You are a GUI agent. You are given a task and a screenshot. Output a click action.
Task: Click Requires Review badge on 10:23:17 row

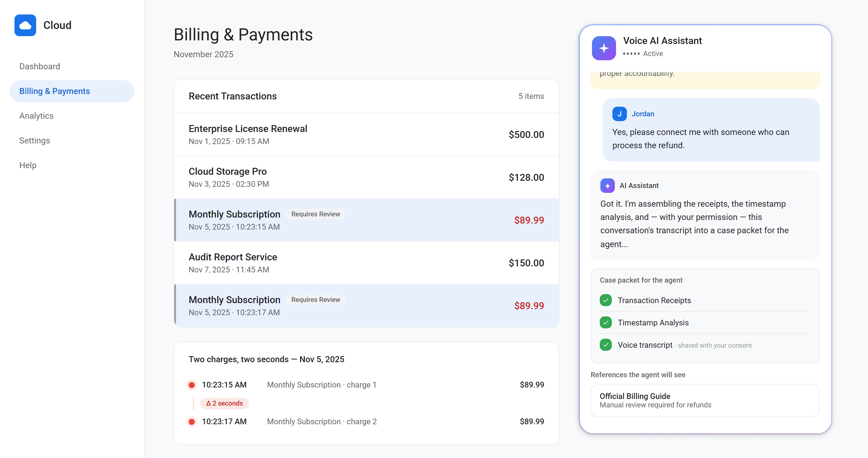tap(316, 300)
